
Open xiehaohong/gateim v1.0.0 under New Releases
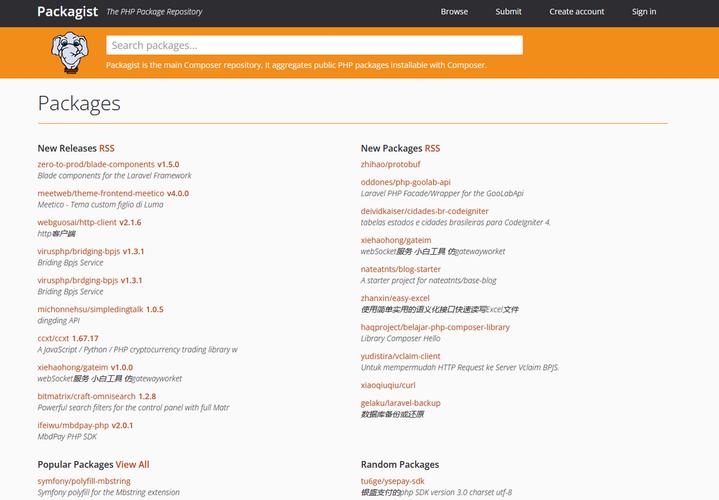tap(85, 367)
